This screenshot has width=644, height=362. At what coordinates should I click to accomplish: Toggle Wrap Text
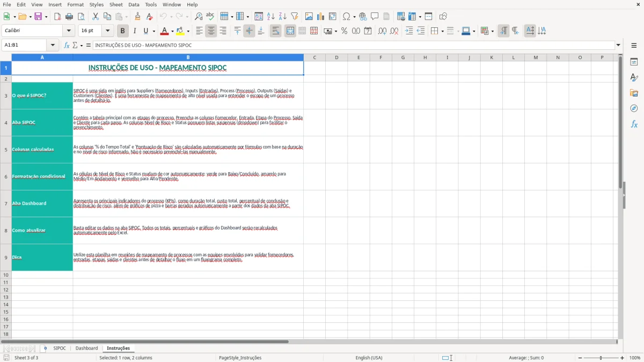tap(275, 31)
